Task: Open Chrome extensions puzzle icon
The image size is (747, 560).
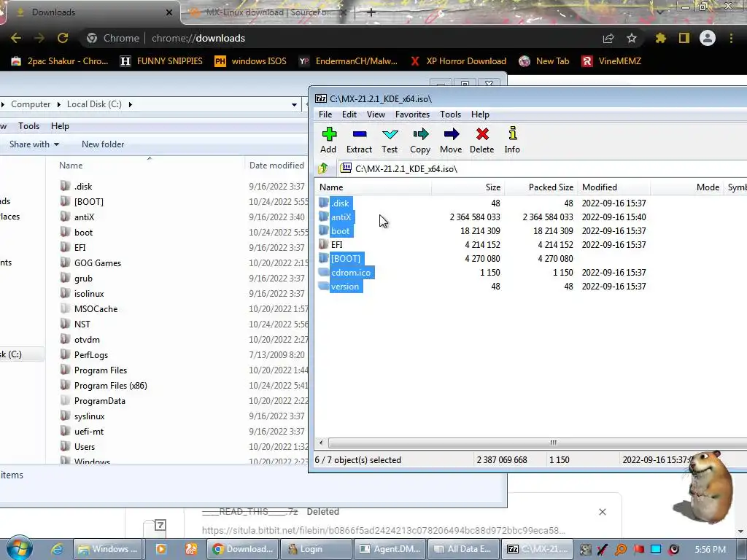Action: 660,38
